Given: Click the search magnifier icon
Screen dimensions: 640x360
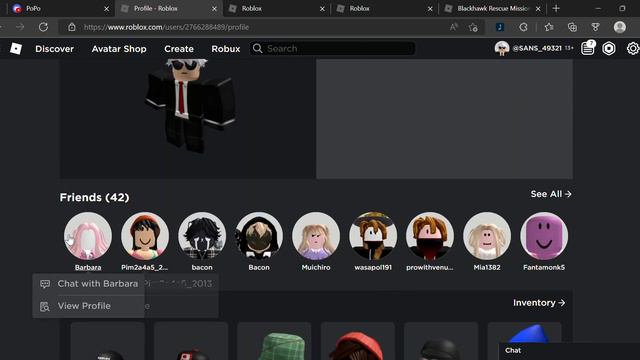Looking at the screenshot, I should click(x=258, y=49).
